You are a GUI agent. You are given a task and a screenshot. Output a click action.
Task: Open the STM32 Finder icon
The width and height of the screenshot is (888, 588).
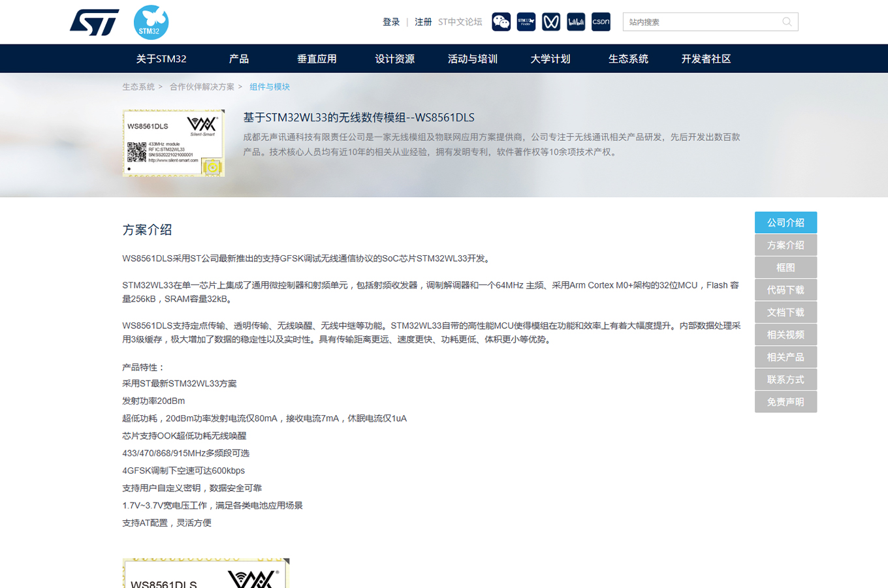526,22
